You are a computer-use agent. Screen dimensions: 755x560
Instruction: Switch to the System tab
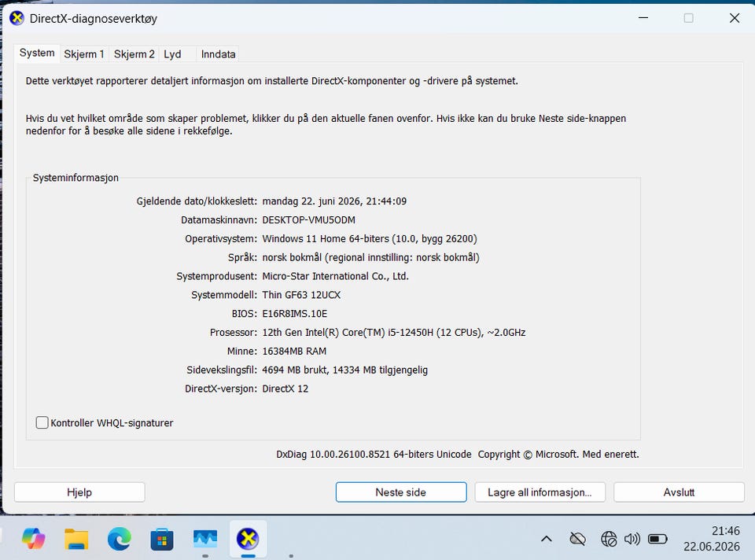tap(37, 53)
